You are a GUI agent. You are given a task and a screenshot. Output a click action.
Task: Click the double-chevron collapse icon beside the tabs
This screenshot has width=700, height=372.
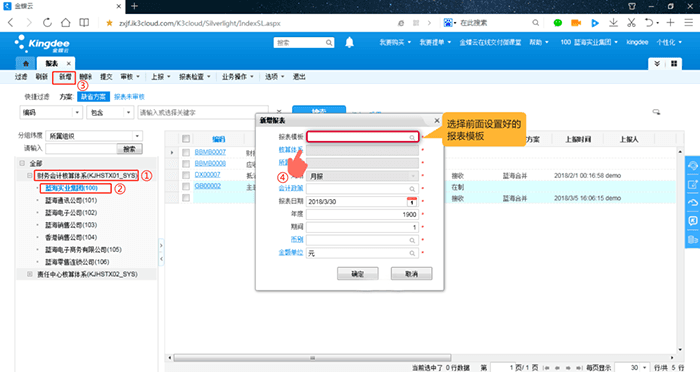pyautogui.click(x=657, y=64)
